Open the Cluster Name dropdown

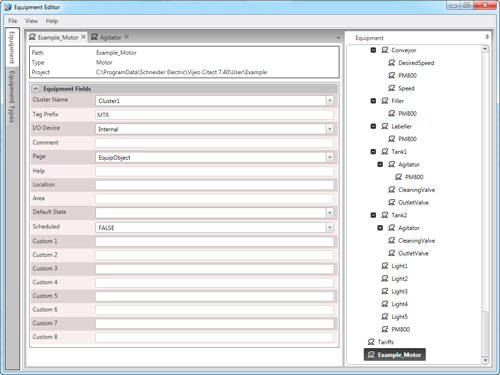(x=329, y=101)
